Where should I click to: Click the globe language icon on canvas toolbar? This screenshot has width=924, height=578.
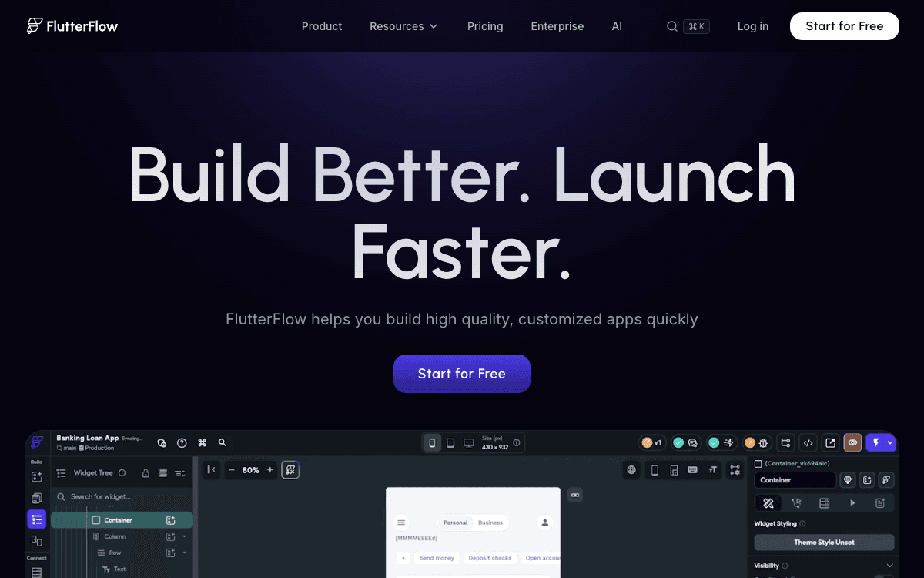pos(631,469)
